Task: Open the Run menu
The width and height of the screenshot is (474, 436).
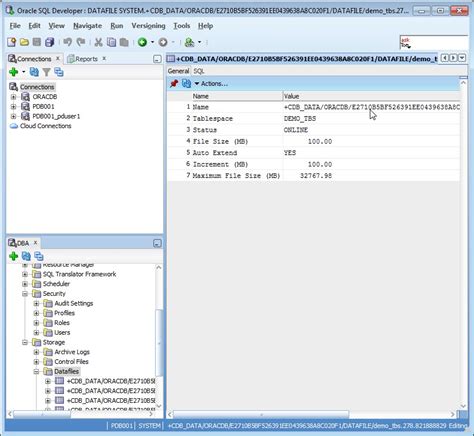Action: 117,26
